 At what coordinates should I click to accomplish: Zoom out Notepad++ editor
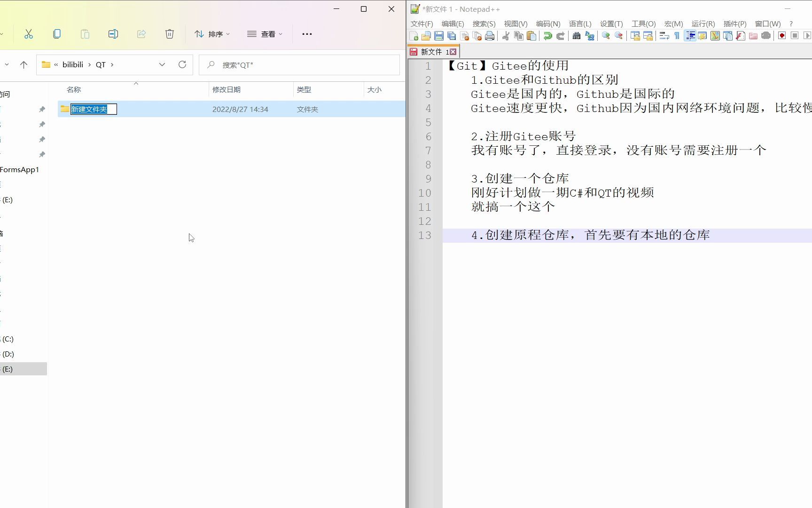619,36
